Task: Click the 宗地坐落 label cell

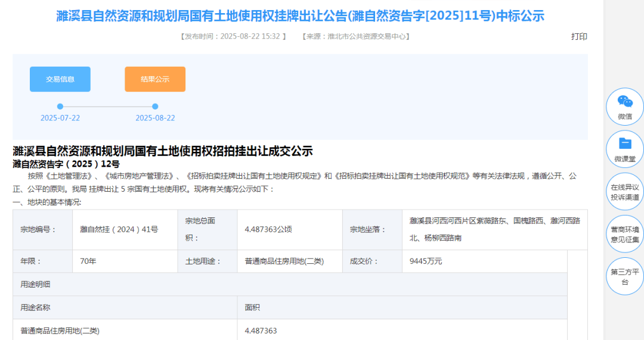Action: [x=373, y=230]
